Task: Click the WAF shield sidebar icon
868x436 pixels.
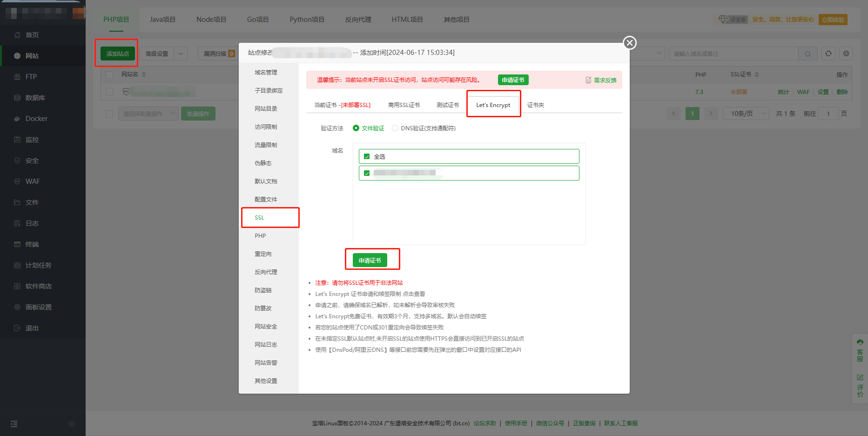Action: coord(17,181)
